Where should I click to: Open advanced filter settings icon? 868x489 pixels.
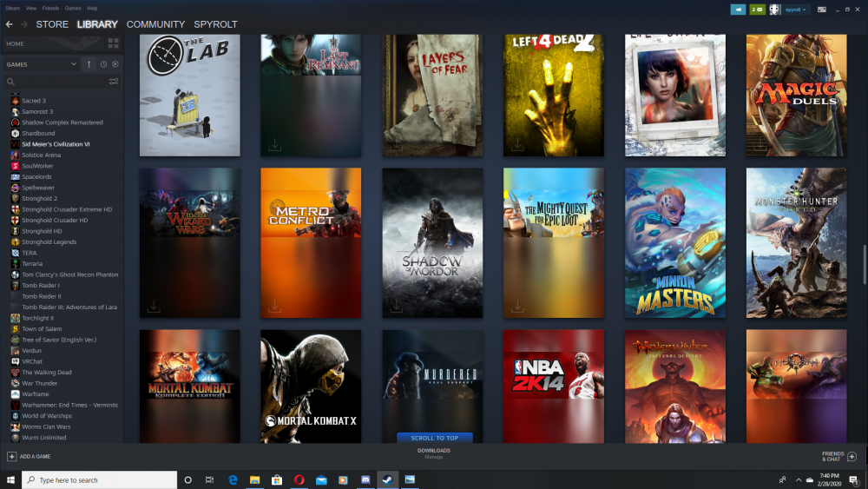[x=113, y=82]
